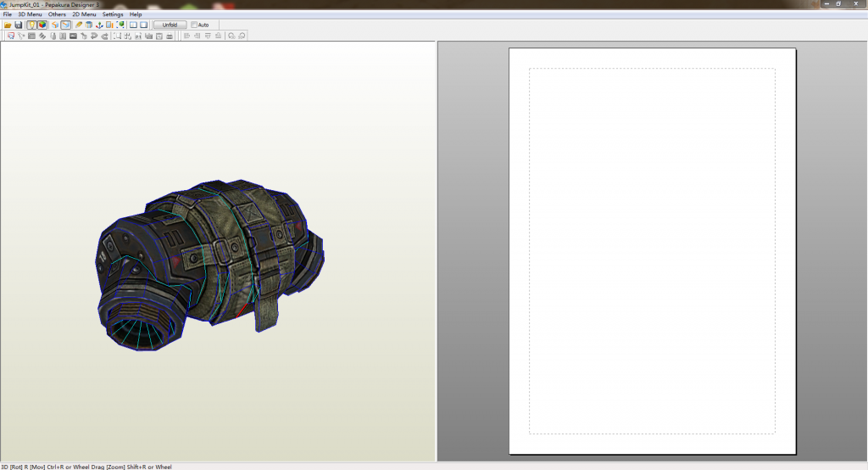Click the dashed selection frame icon
This screenshot has width=868, height=470.
[x=117, y=36]
